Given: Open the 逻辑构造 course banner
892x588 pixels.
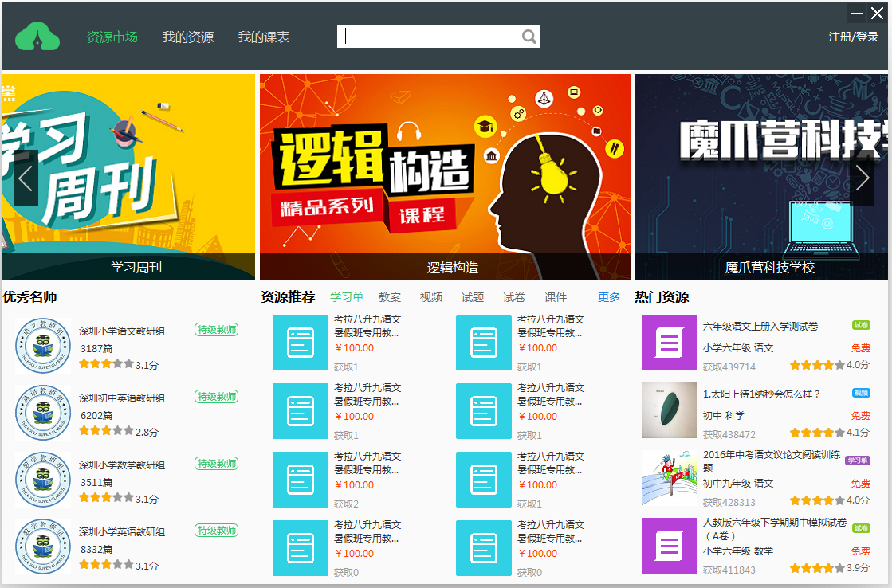Looking at the screenshot, I should [x=445, y=177].
